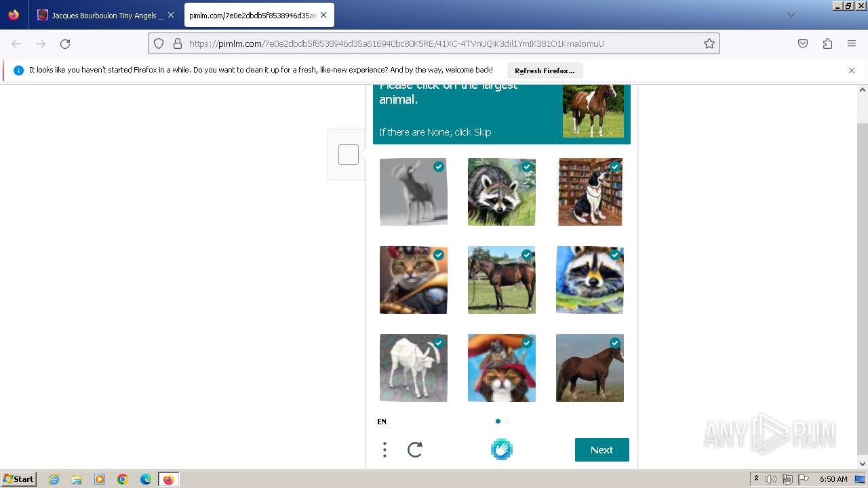Click the 6:50 AM clock
The height and width of the screenshot is (488, 868).
coord(833,479)
